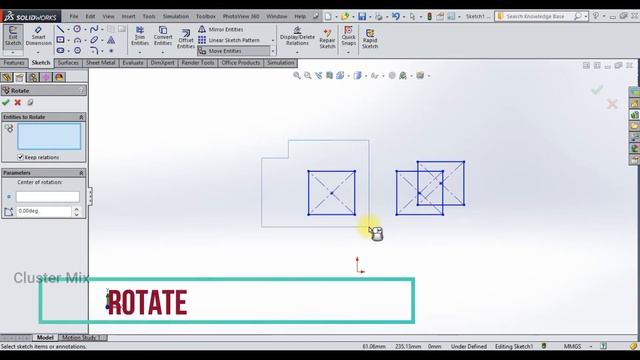Switch to the Evaluate tab
Image resolution: width=640 pixels, height=360 pixels.
(x=133, y=63)
